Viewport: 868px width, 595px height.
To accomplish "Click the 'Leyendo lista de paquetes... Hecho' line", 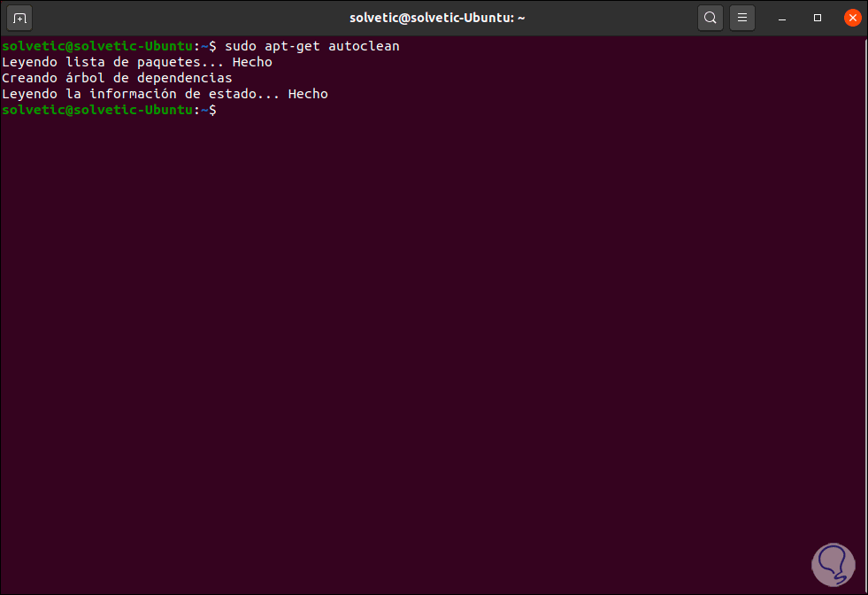I will pos(137,62).
